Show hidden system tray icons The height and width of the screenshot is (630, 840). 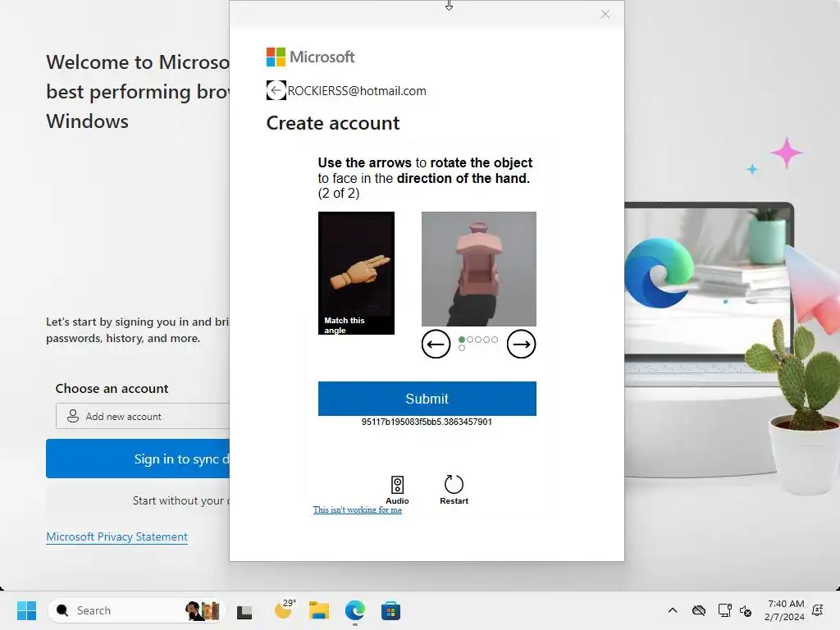(673, 610)
